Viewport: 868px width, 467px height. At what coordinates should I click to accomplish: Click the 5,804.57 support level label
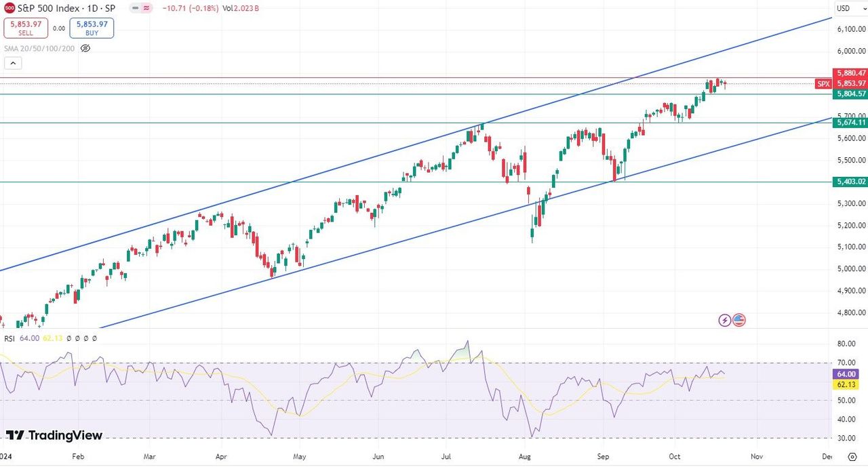point(852,94)
